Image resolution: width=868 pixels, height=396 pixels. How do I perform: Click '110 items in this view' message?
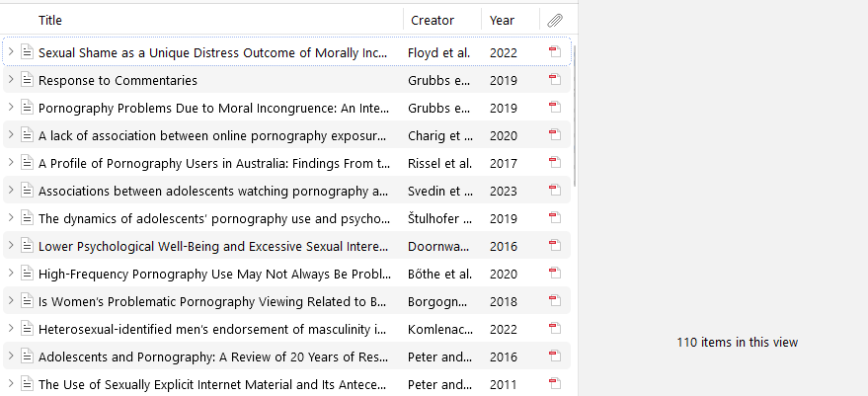pos(738,343)
